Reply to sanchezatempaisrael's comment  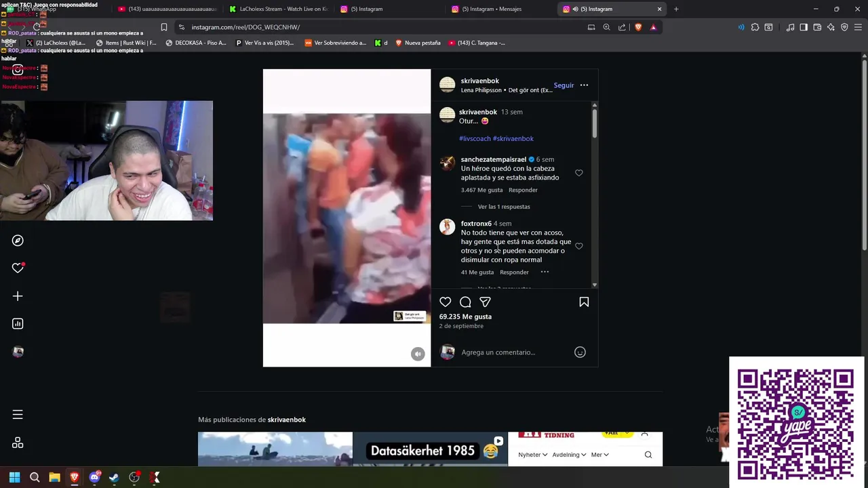click(523, 190)
